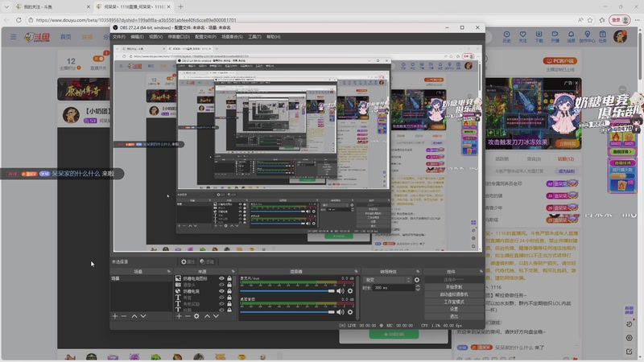644x362 pixels.
Task: Click the browser address bar URL
Action: [135, 19]
